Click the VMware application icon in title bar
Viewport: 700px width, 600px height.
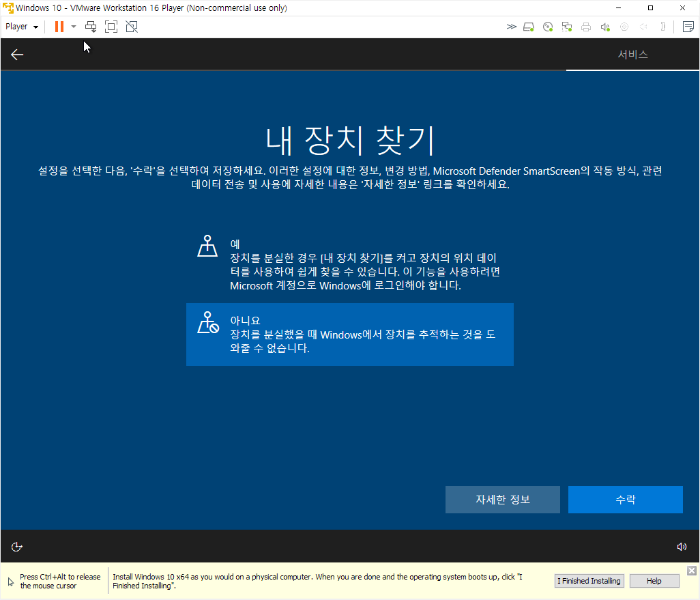[x=8, y=8]
